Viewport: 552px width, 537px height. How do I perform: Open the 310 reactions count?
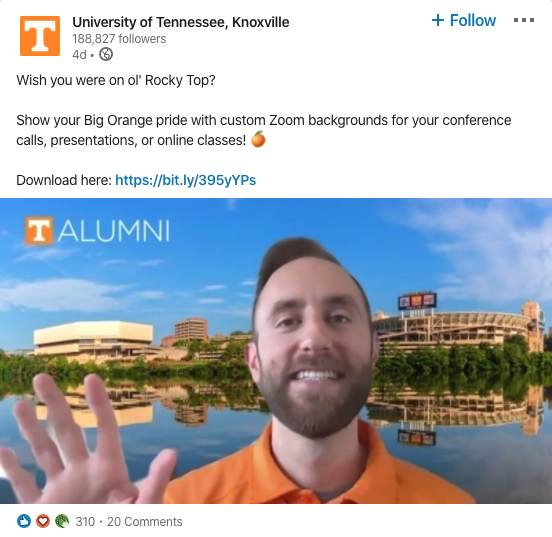pyautogui.click(x=85, y=522)
